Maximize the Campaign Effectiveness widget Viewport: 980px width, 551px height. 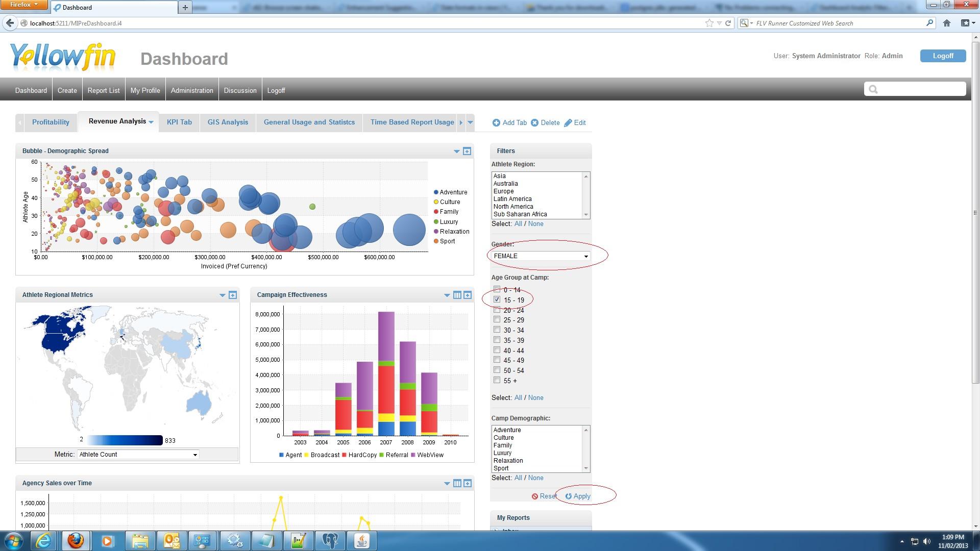pyautogui.click(x=468, y=295)
